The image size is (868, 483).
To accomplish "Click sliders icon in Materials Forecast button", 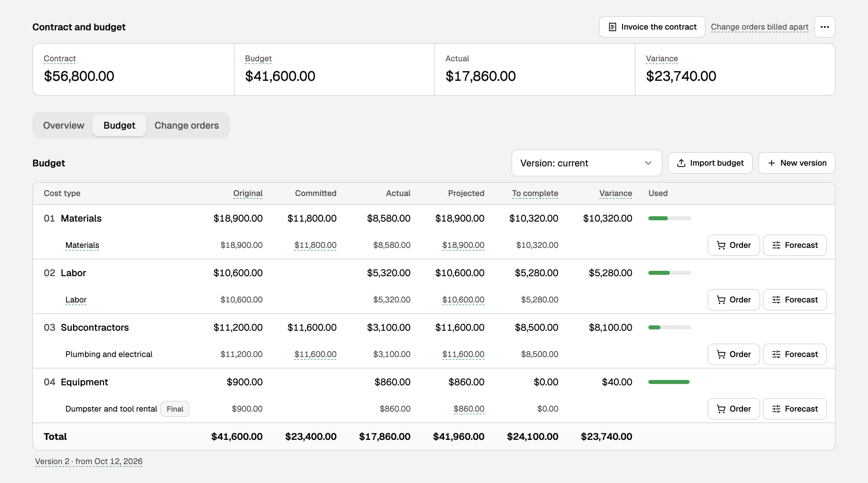I will [776, 245].
